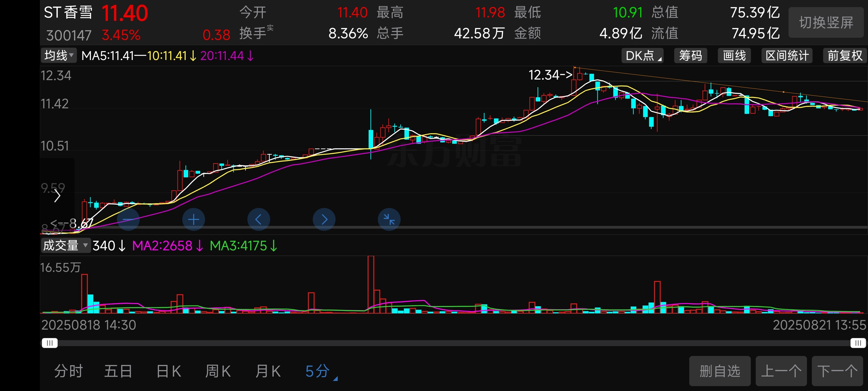Viewport: 868px width, 391px height.
Task: Tap the 流值 74.95亿 value
Action: tap(756, 33)
